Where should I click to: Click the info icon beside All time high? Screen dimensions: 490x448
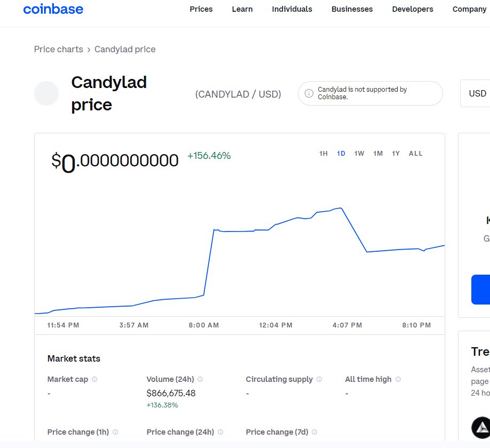tap(398, 379)
